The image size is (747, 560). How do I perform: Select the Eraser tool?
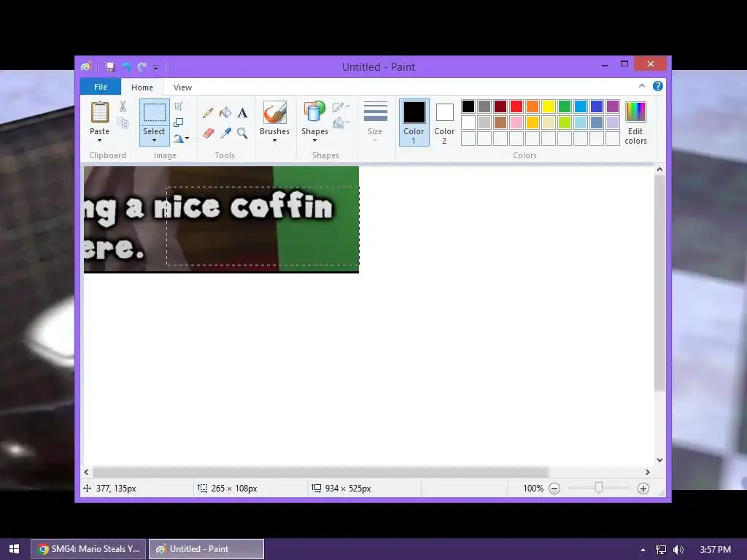208,133
